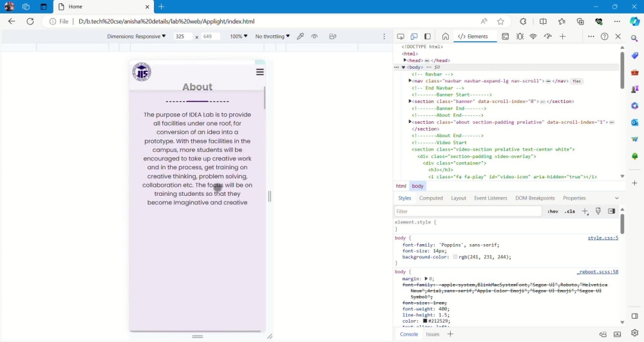Toggle the .cls element classes panel
The height and width of the screenshot is (342, 644).
click(570, 211)
